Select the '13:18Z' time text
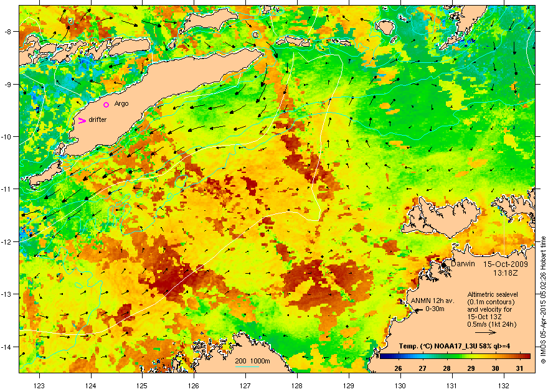Image resolution: width=548 pixels, height=392 pixels. pyautogui.click(x=506, y=273)
